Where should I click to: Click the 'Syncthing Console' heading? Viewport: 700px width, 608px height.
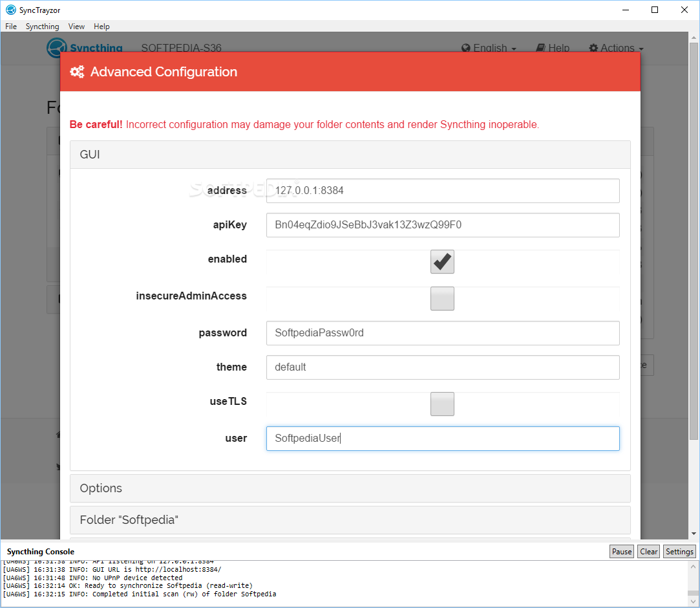[41, 552]
